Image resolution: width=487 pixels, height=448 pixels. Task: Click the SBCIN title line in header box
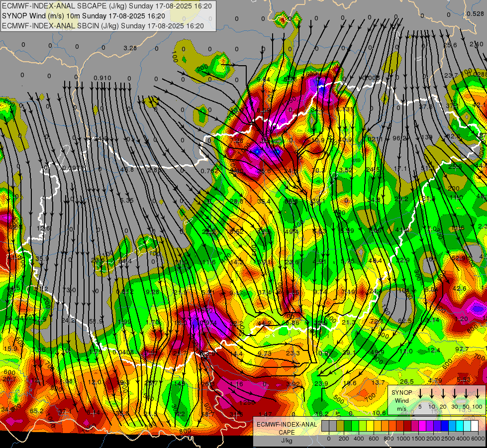pos(103,26)
